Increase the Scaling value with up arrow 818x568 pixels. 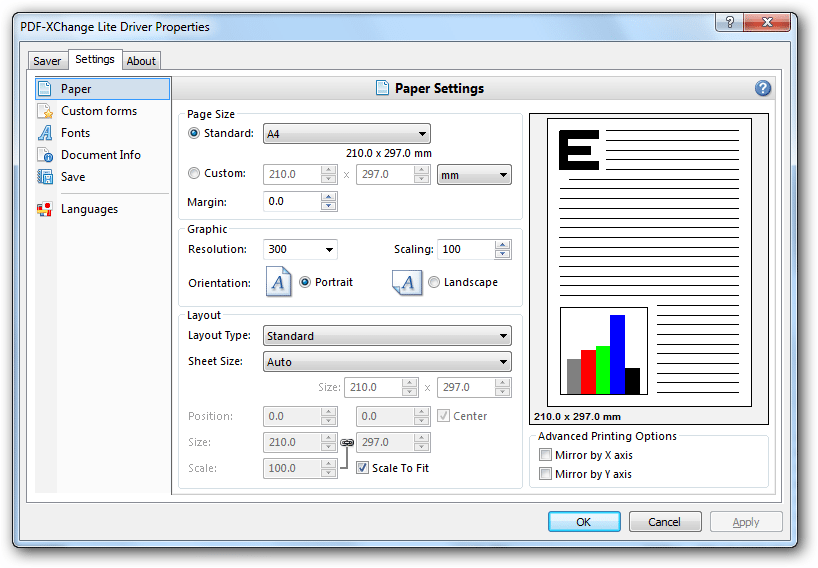click(502, 245)
